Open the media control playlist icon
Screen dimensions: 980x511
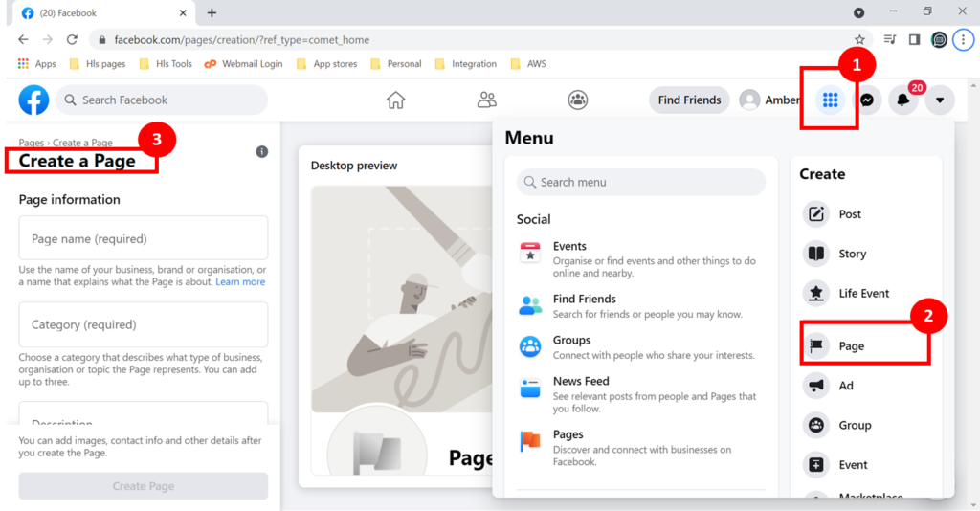tap(890, 40)
